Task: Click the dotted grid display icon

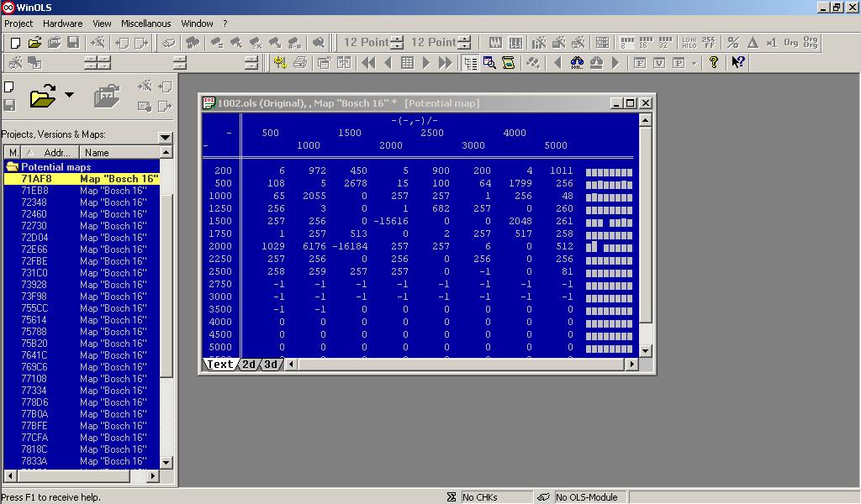Action: pyautogui.click(x=602, y=42)
